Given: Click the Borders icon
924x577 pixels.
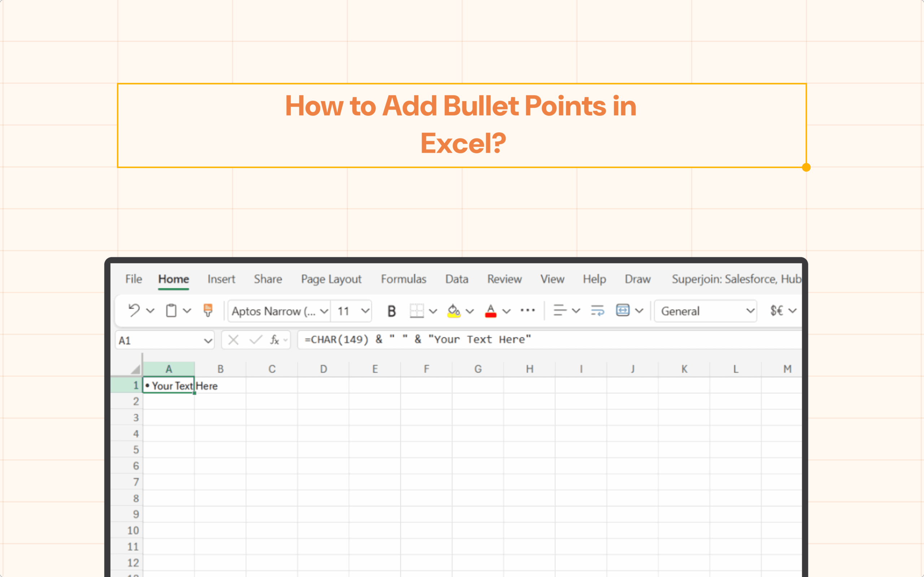Looking at the screenshot, I should [417, 311].
